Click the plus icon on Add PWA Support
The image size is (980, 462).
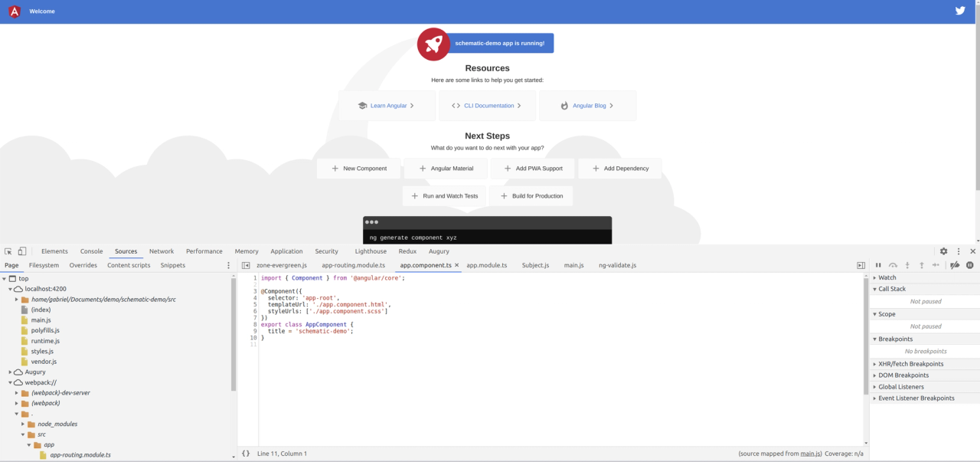(x=508, y=169)
